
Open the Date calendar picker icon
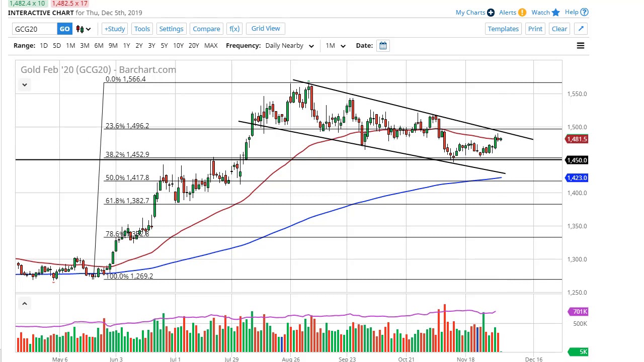[383, 46]
